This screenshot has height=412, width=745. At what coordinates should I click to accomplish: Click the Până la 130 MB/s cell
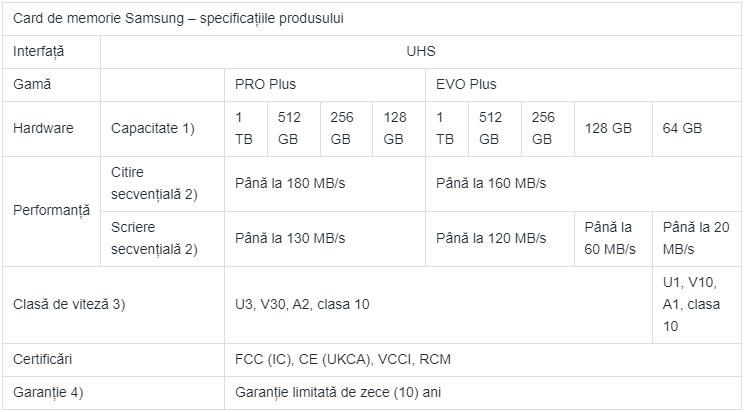pos(290,238)
